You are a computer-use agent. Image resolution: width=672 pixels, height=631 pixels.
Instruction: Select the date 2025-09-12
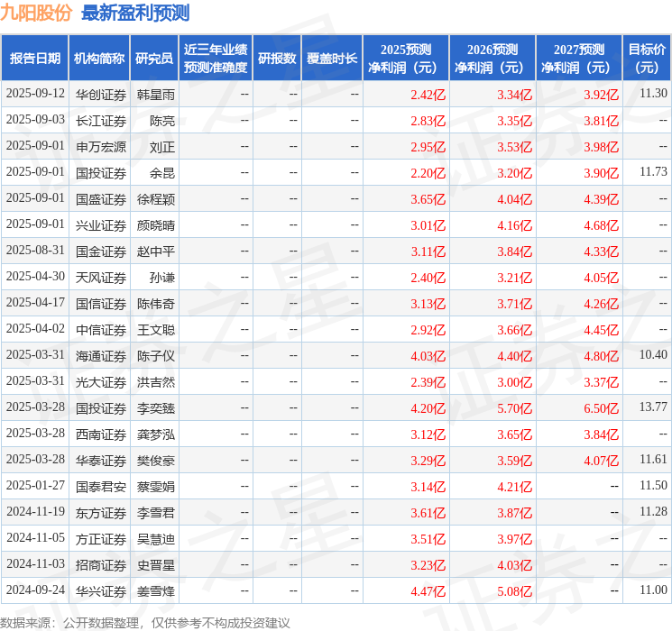click(x=35, y=94)
